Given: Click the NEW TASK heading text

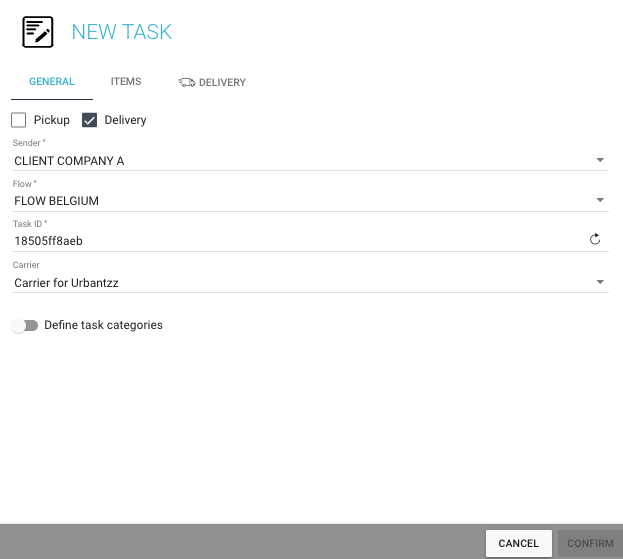Looking at the screenshot, I should coord(122,32).
